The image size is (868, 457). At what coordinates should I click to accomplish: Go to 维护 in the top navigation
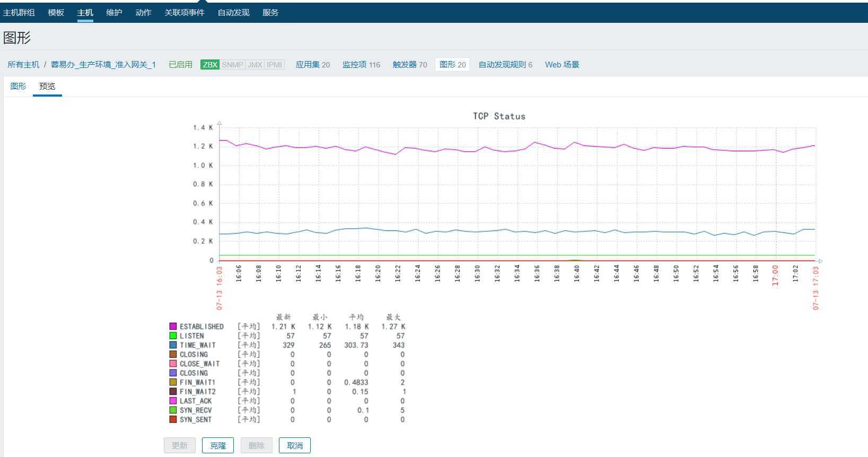(114, 12)
